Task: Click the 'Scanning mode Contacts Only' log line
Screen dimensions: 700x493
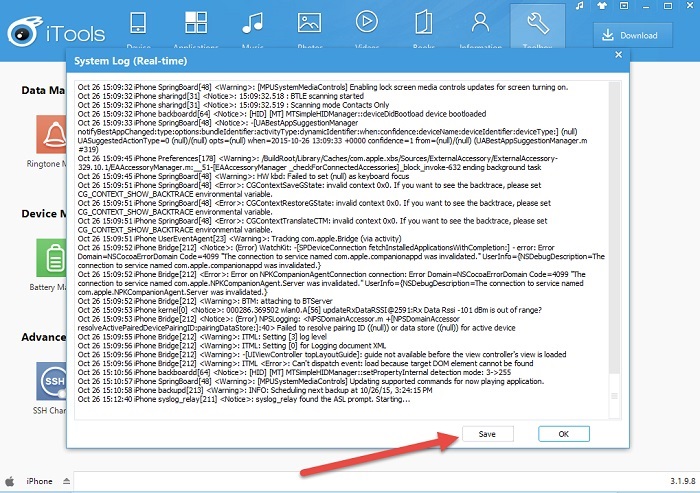Action: pyautogui.click(x=233, y=105)
